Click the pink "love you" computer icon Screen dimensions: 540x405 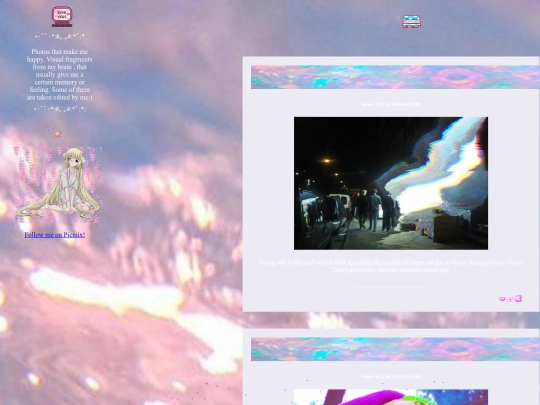click(62, 17)
